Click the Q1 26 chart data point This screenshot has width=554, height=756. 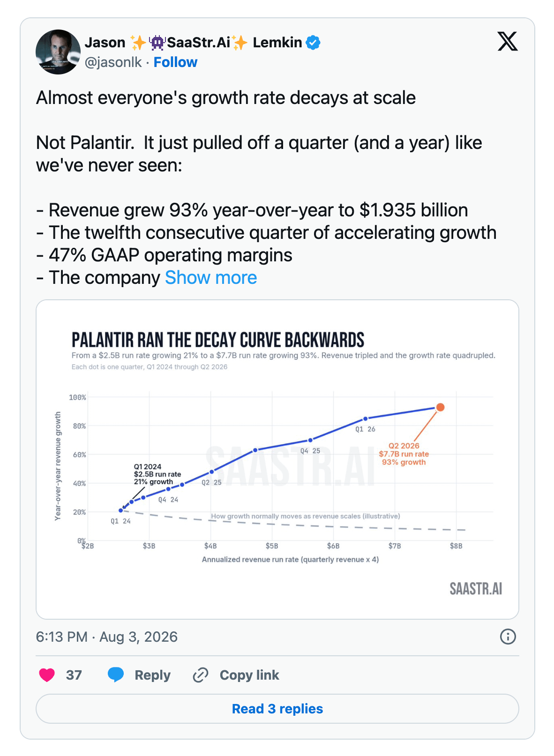point(366,418)
